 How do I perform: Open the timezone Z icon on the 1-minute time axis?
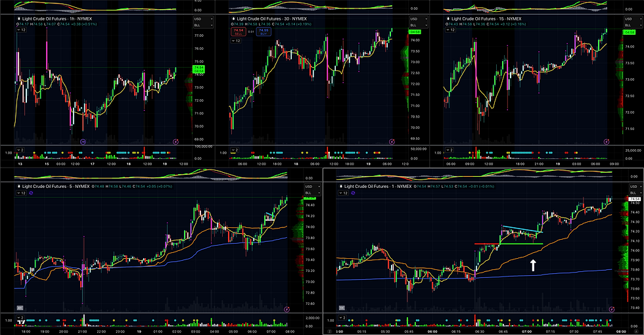329,331
